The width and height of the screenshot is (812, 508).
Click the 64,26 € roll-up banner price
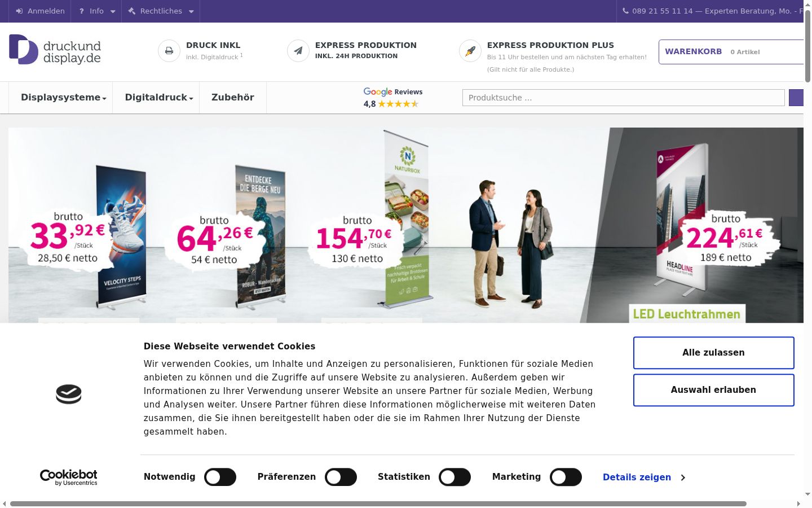[214, 239]
